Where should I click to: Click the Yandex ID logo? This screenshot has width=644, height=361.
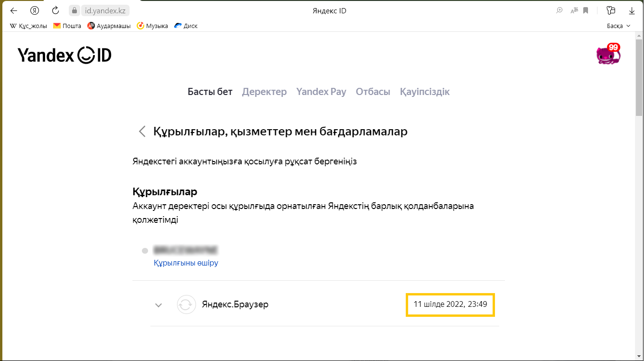65,55
